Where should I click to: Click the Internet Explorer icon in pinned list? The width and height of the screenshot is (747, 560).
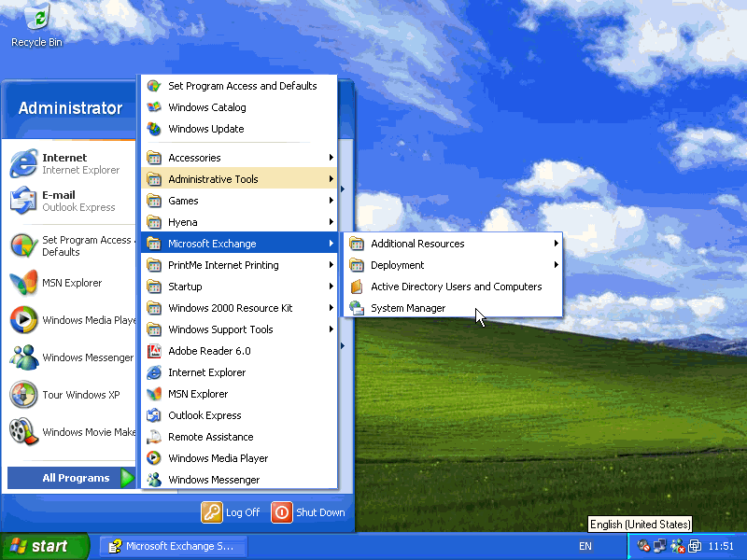pos(22,163)
